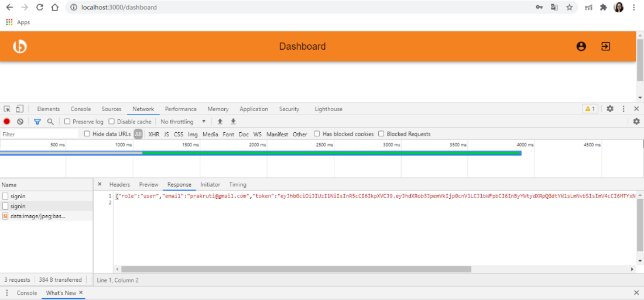The height and width of the screenshot is (300, 644).
Task: Switch to the Console tab
Action: point(81,109)
